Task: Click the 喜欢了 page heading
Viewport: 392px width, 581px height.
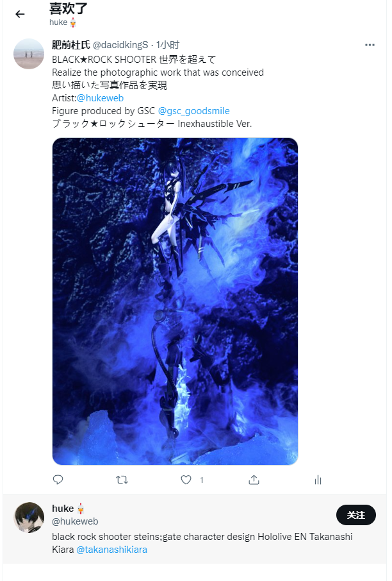Action: pos(69,9)
